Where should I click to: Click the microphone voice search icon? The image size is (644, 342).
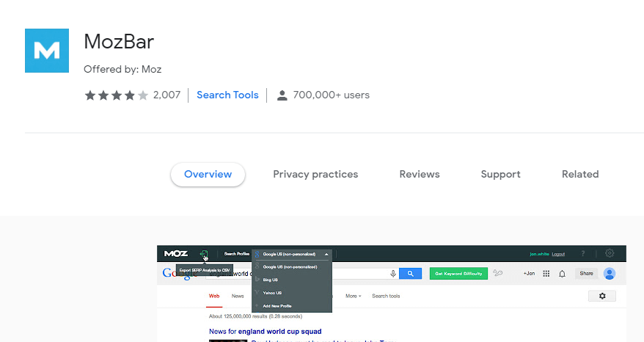tap(393, 273)
